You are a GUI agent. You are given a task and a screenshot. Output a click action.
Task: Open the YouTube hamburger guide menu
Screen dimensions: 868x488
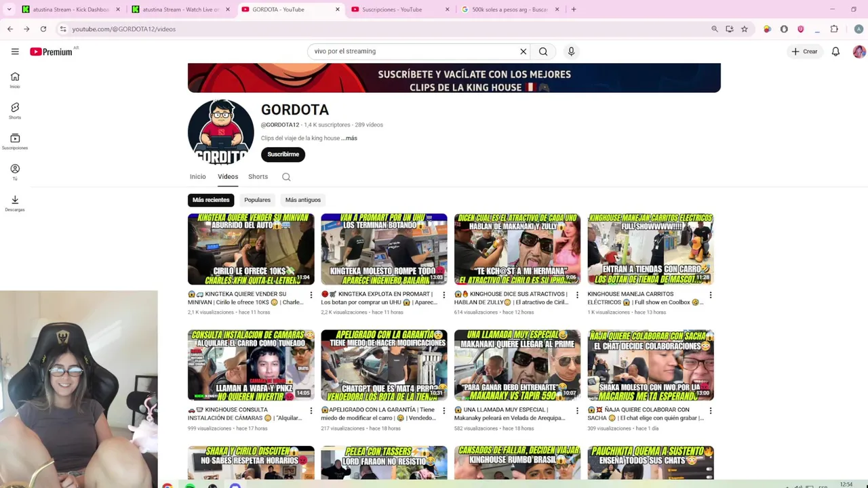[x=15, y=52]
